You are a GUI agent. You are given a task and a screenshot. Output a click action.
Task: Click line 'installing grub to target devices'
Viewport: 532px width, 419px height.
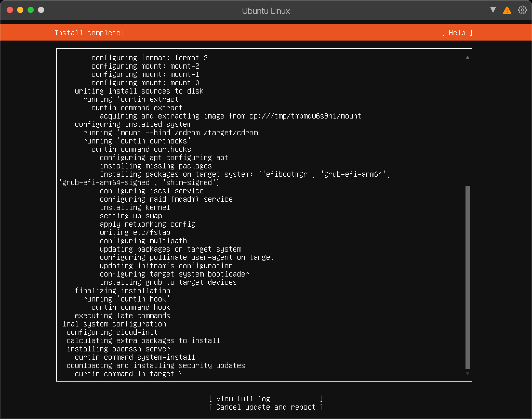click(x=168, y=282)
